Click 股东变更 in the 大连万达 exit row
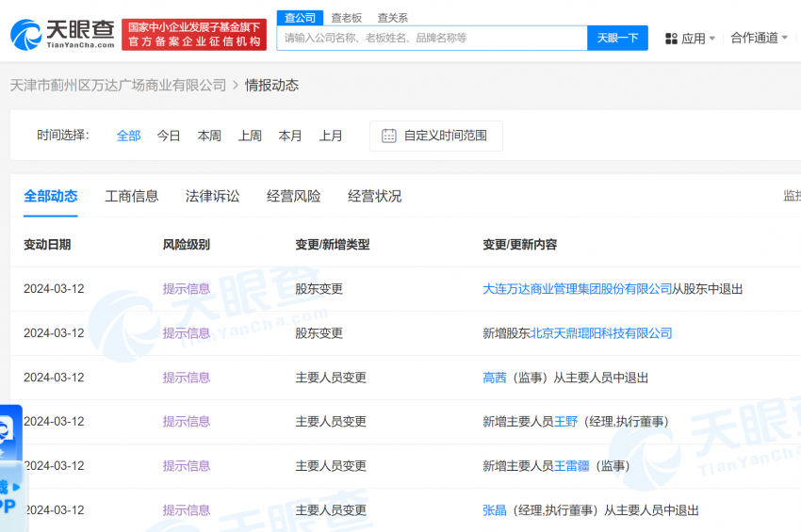801x532 pixels. [x=319, y=289]
